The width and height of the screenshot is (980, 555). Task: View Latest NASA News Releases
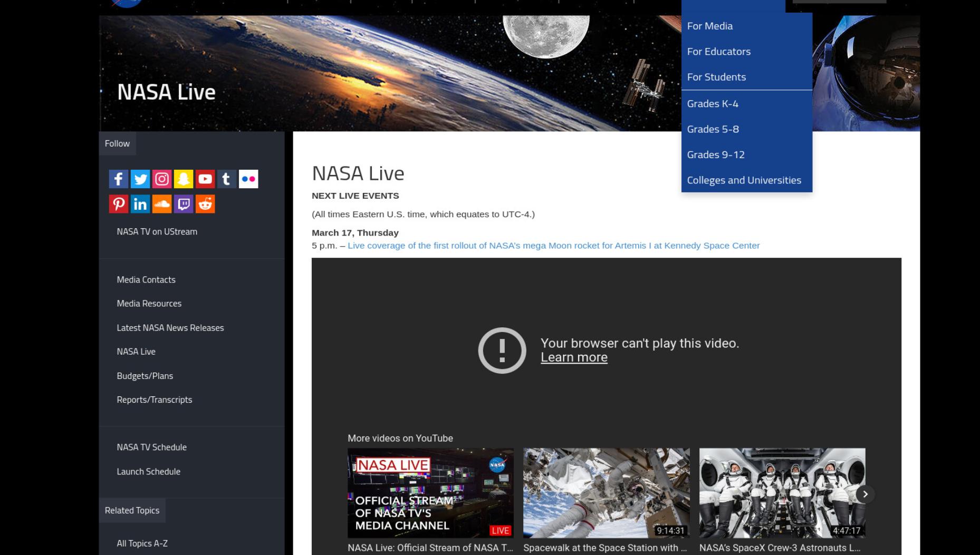point(170,328)
